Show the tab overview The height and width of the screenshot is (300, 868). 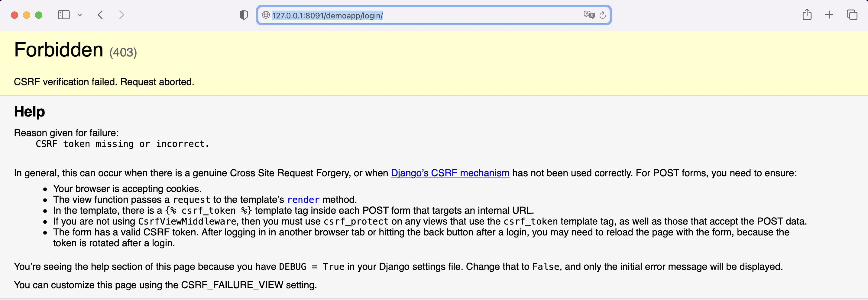pyautogui.click(x=852, y=15)
